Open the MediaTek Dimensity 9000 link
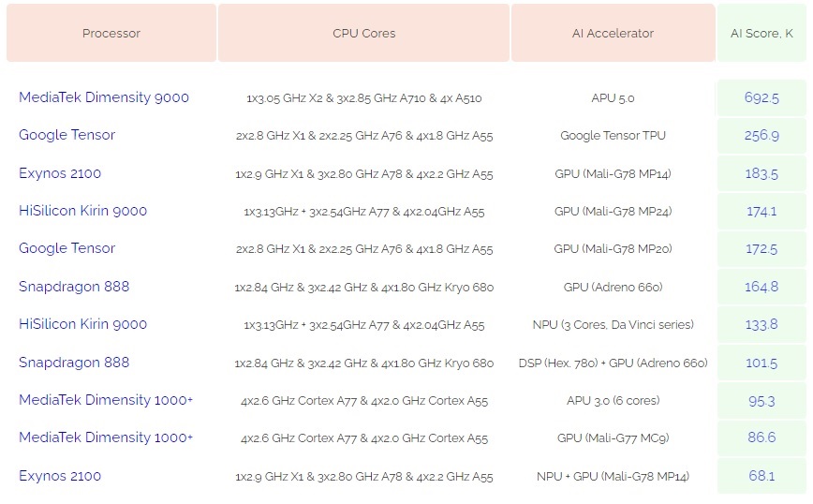813x504 pixels. [104, 97]
